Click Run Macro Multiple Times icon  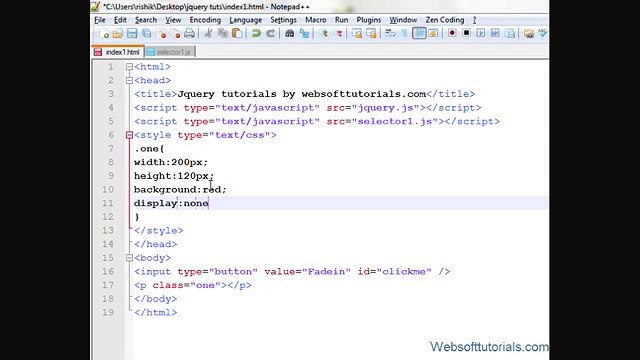pyautogui.click(x=495, y=33)
